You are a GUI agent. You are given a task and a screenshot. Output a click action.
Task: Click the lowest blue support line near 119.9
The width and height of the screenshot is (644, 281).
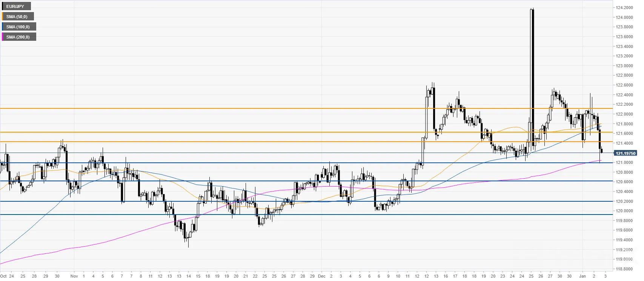click(x=306, y=215)
